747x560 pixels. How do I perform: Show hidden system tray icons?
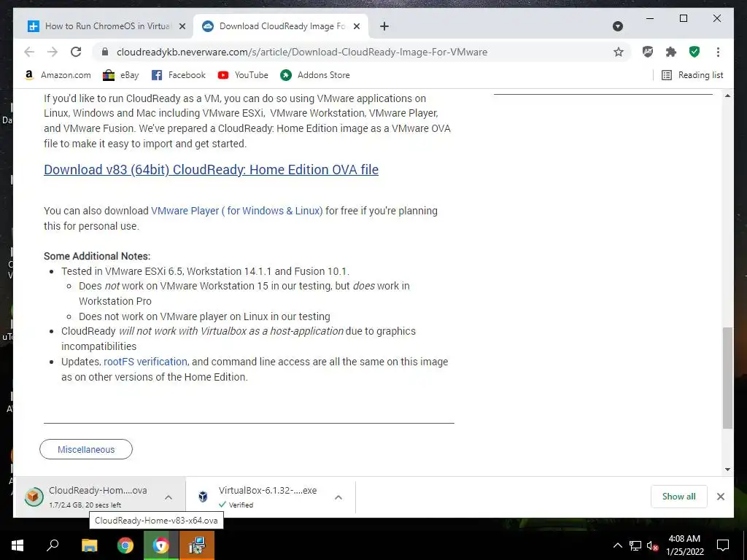(x=617, y=545)
